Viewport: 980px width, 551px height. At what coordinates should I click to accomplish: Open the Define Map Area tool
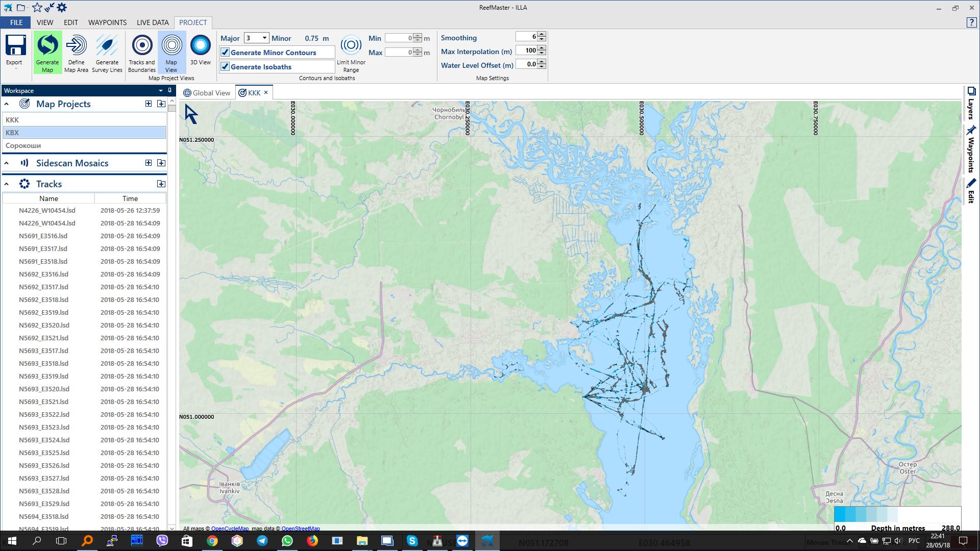76,46
